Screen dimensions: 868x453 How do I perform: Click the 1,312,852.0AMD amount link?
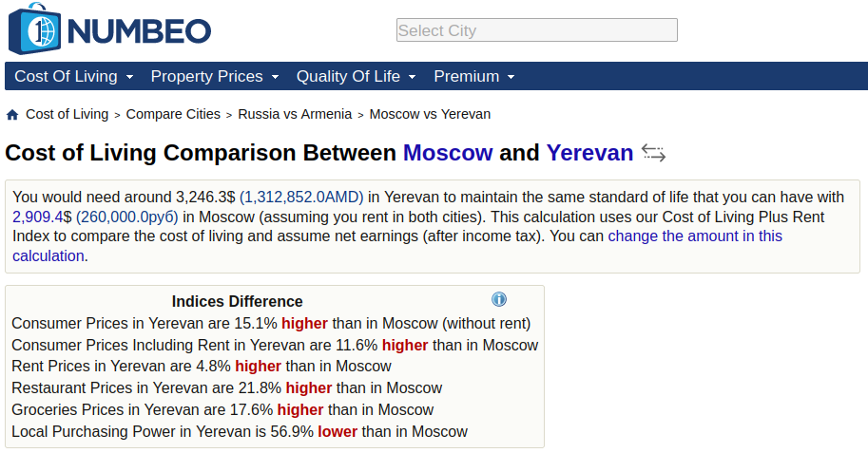coord(301,198)
